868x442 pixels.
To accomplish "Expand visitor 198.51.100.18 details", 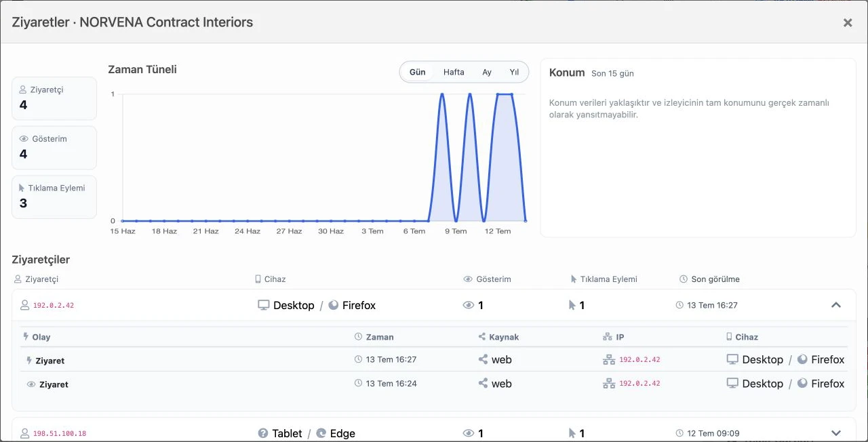I will pos(836,433).
